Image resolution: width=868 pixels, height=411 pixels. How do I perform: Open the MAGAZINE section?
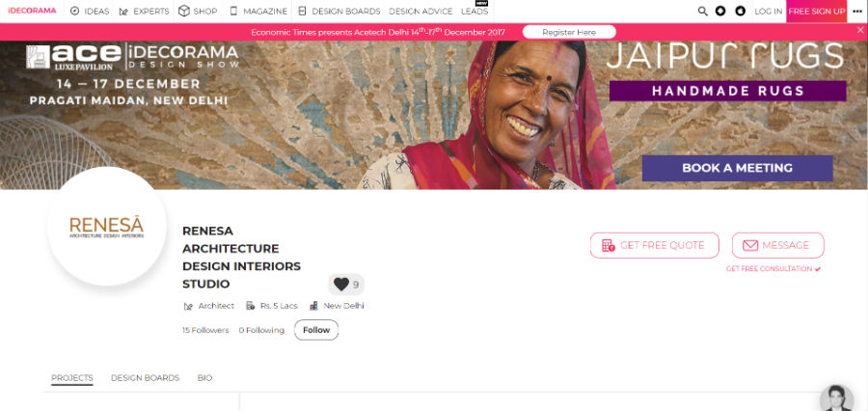(x=258, y=11)
